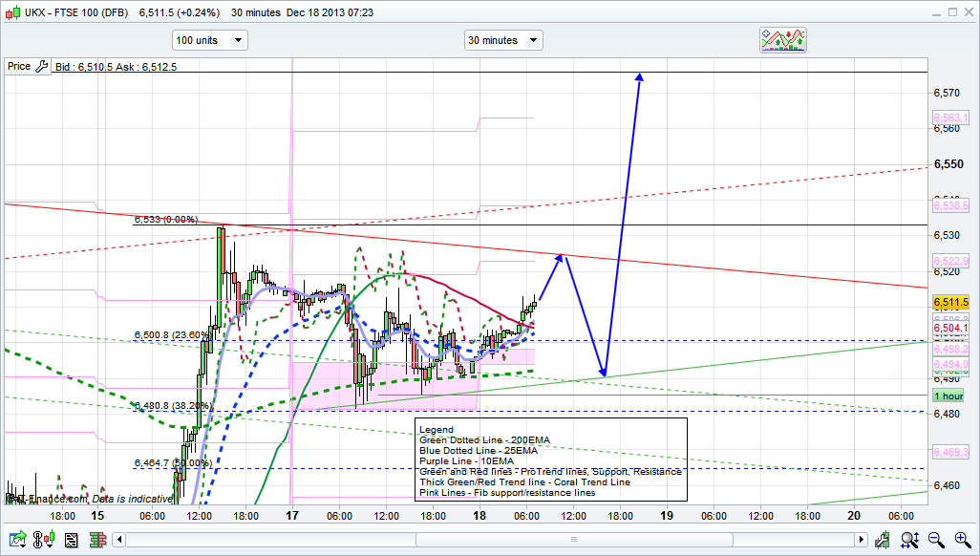Click the 1 hour countdown label

coord(948,396)
